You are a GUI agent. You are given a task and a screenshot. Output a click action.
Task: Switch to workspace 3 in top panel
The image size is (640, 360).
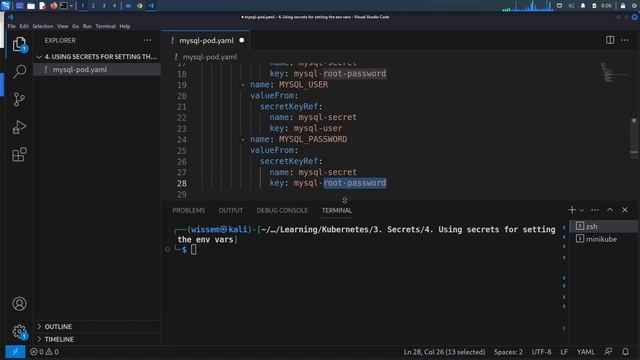click(x=104, y=6)
